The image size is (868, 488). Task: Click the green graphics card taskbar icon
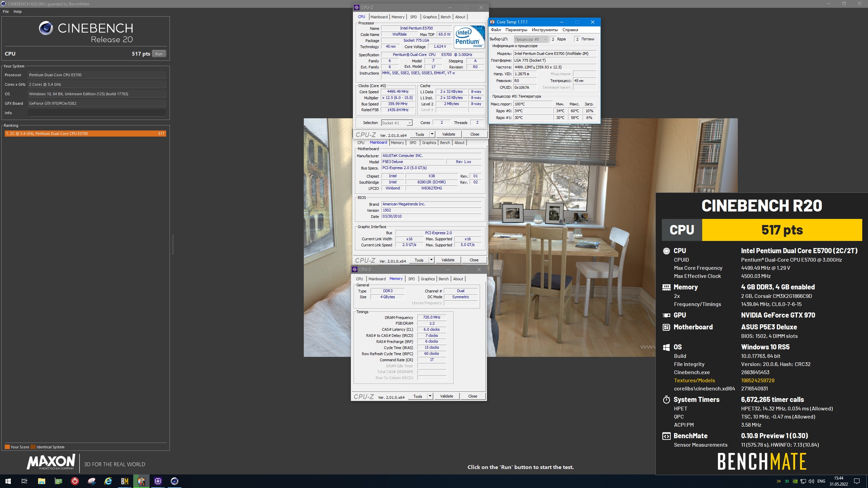[58, 481]
